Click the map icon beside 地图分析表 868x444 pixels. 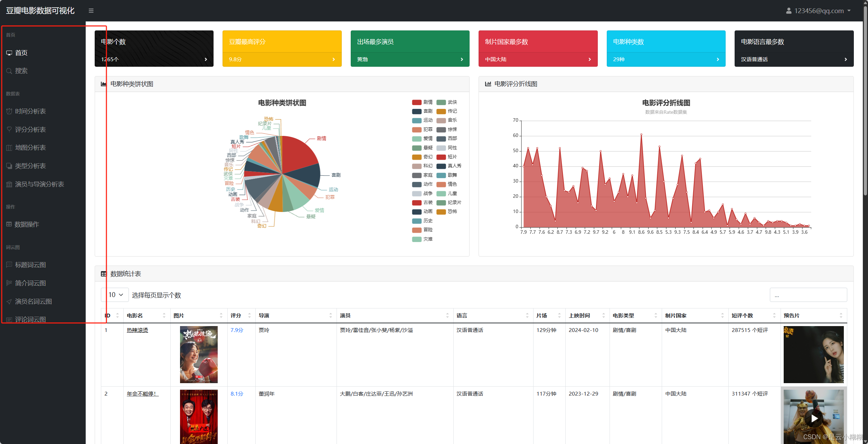[x=9, y=148]
